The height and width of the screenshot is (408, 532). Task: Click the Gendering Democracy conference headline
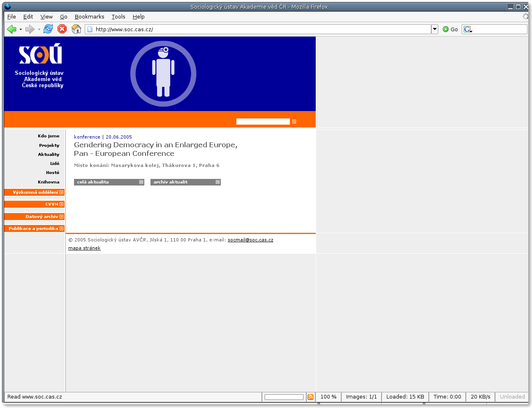coord(156,149)
